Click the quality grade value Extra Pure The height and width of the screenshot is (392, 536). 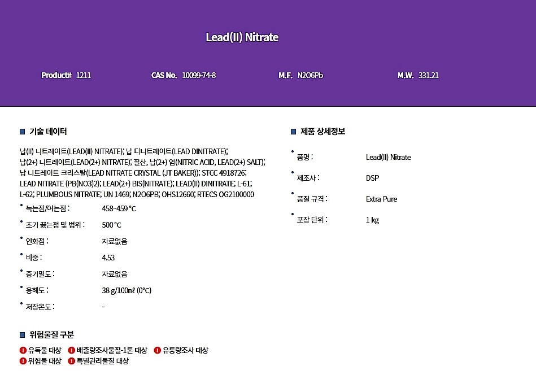click(381, 199)
